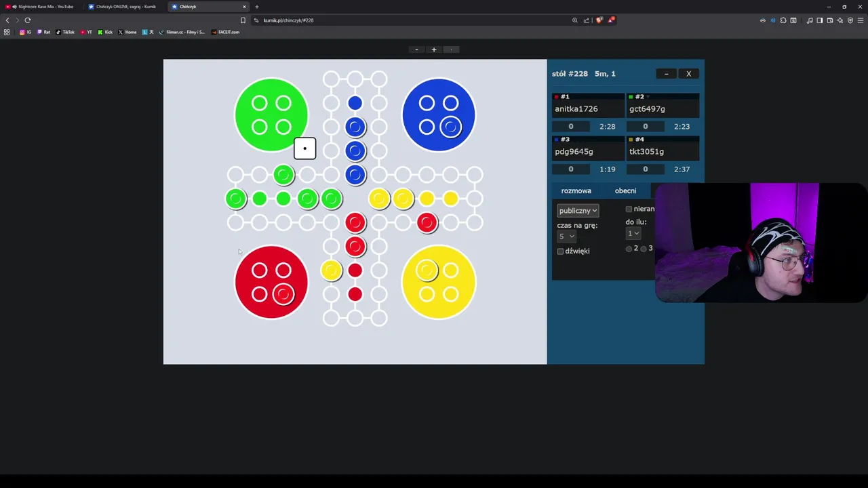Select the yellow pawn left of red column
Screen dimensions: 868x488
click(x=331, y=270)
